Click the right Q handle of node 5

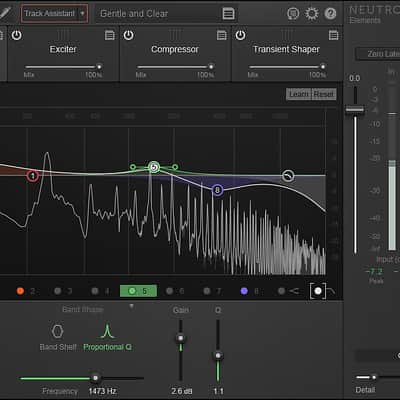point(175,167)
